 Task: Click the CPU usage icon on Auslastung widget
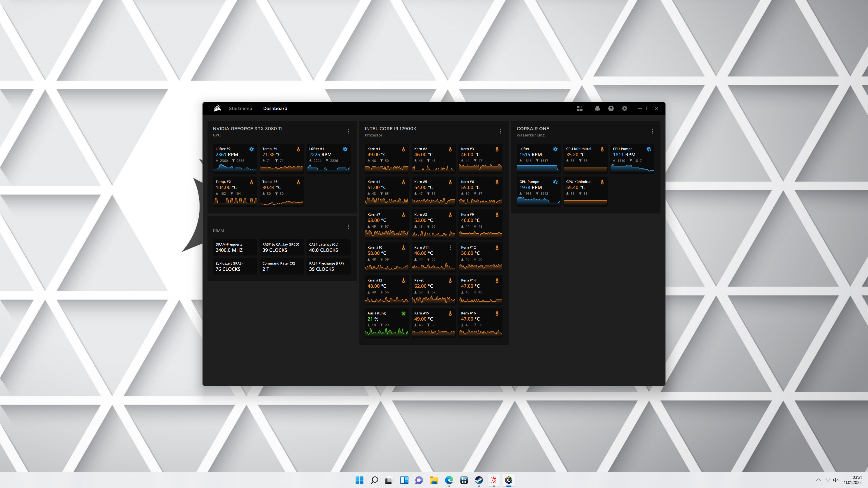tap(403, 313)
